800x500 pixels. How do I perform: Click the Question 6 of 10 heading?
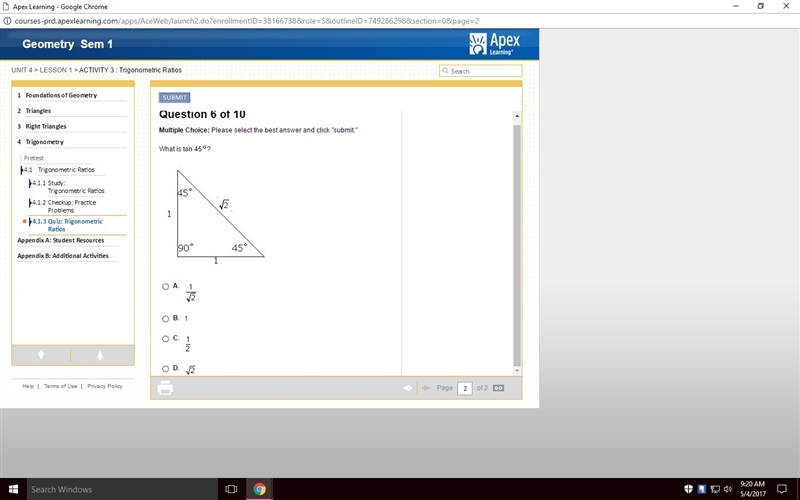tap(202, 114)
